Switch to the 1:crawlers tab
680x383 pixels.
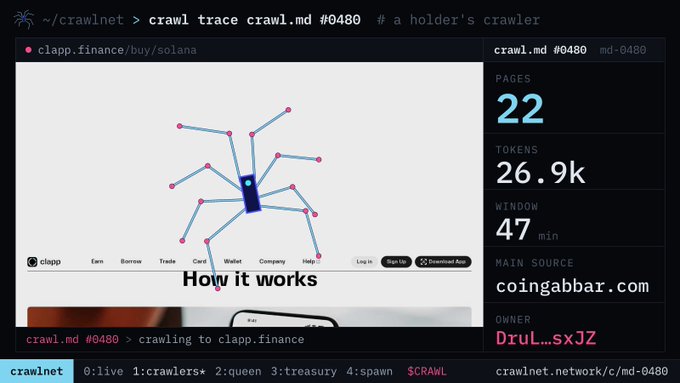point(169,371)
